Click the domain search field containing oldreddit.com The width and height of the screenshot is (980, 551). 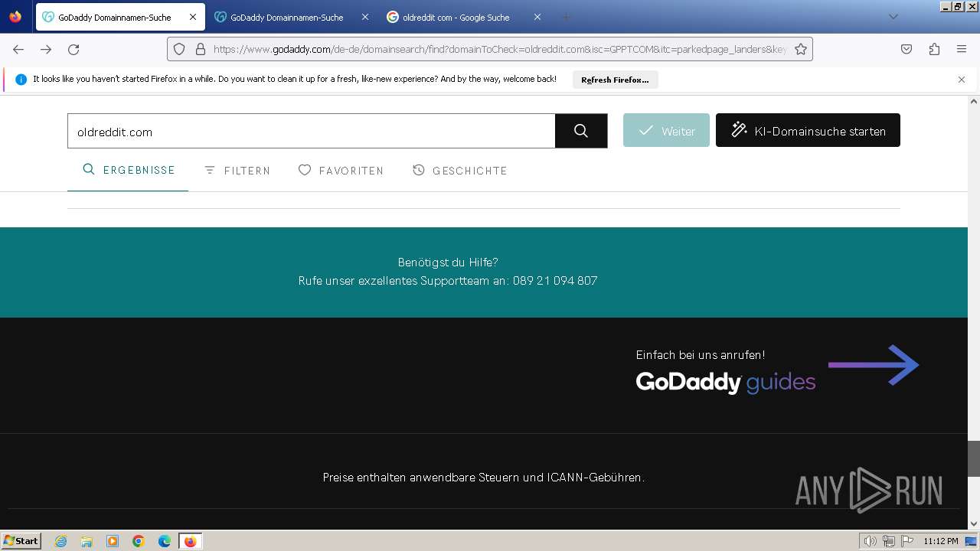pyautogui.click(x=311, y=132)
